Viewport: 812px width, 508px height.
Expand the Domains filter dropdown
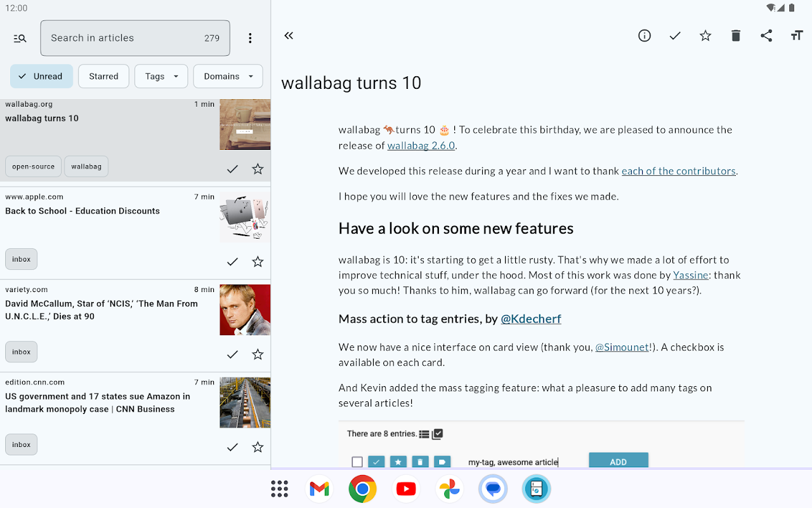228,76
